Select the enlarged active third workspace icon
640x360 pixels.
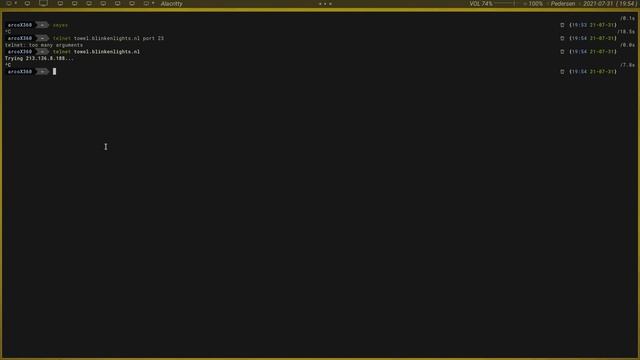point(43,3)
